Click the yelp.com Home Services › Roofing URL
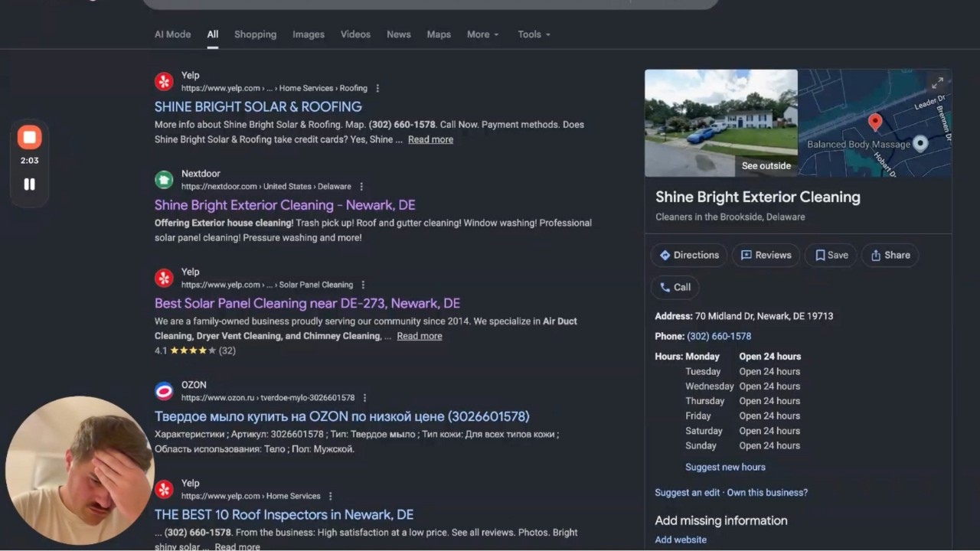980x551 pixels. click(x=274, y=89)
